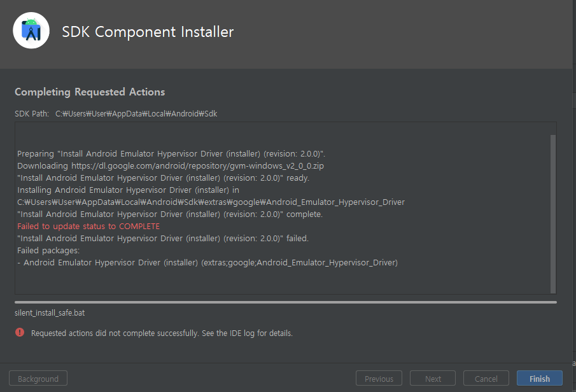576x392 pixels.
Task: Click the gvm-windows_v2_0_0.zip download URL line
Action: tap(171, 165)
